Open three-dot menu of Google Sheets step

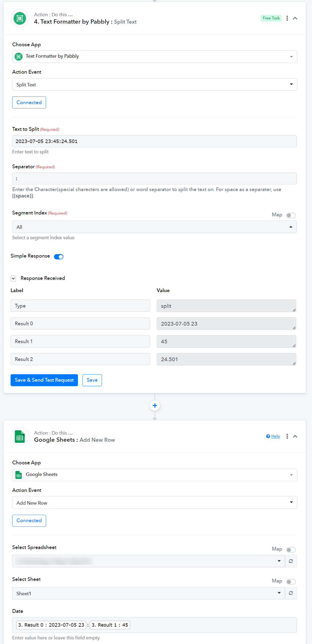click(287, 436)
